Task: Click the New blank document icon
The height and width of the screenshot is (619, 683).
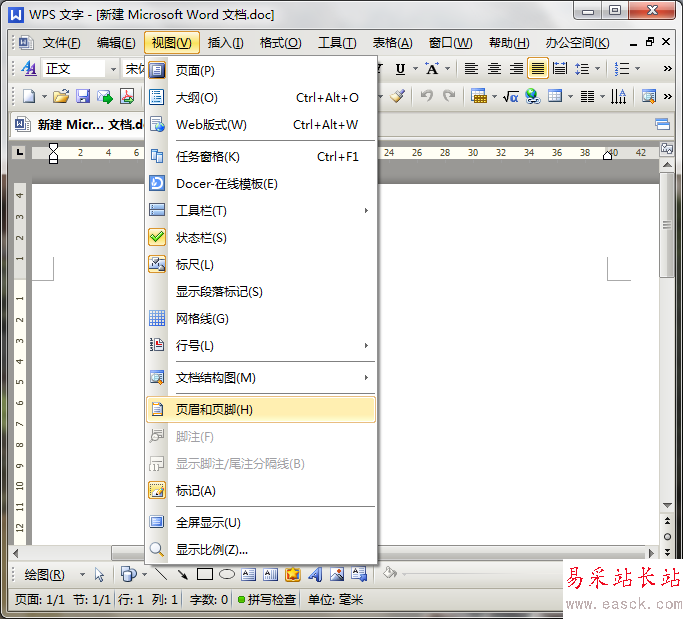Action: 29,96
